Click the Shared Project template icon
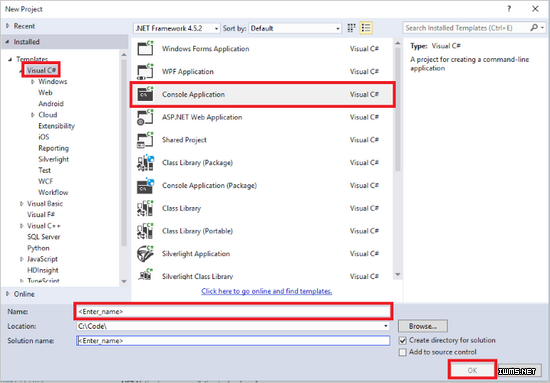The width and height of the screenshot is (550, 383). [x=145, y=140]
